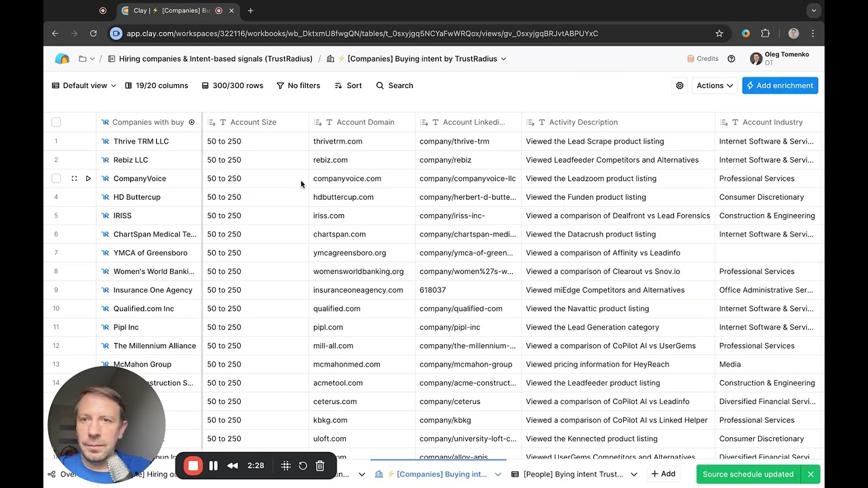
Task: Open the Overview tab at bottom left
Action: click(62, 474)
